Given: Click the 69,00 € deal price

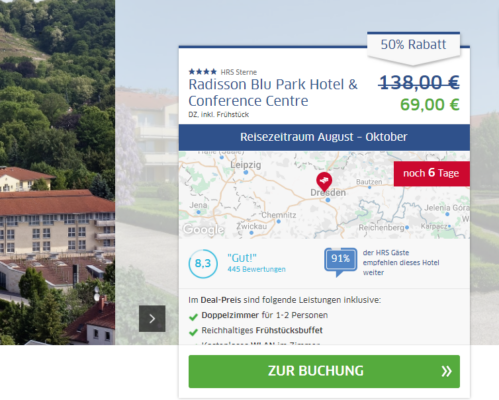Looking at the screenshot, I should tap(430, 105).
